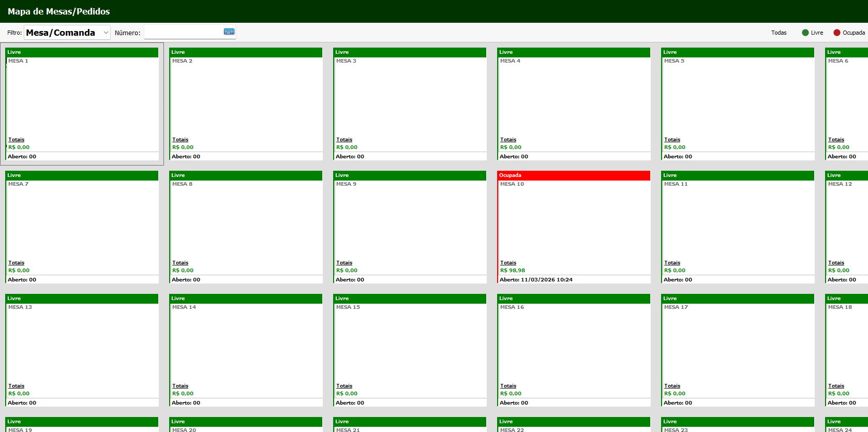Click the green Livre status circle
The width and height of the screenshot is (868, 432).
click(805, 33)
